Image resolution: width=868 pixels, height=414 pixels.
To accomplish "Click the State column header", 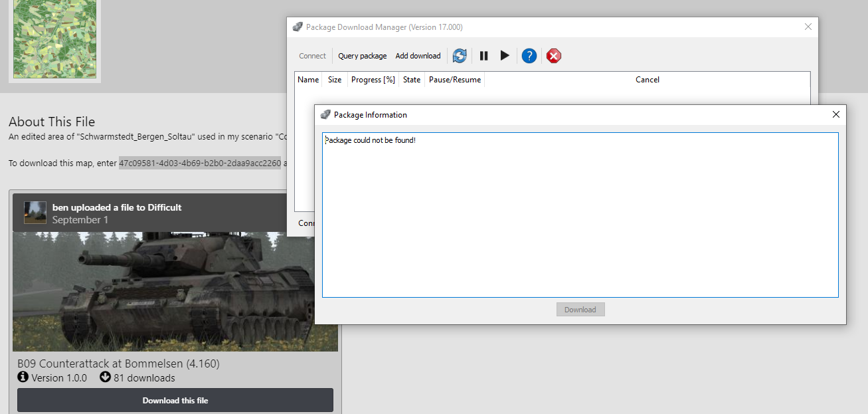I will (x=412, y=80).
